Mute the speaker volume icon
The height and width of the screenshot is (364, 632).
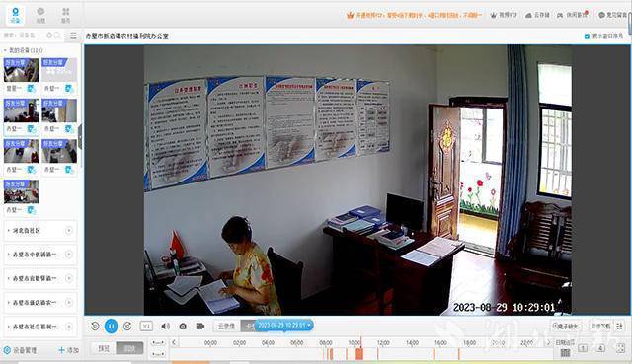click(x=165, y=326)
